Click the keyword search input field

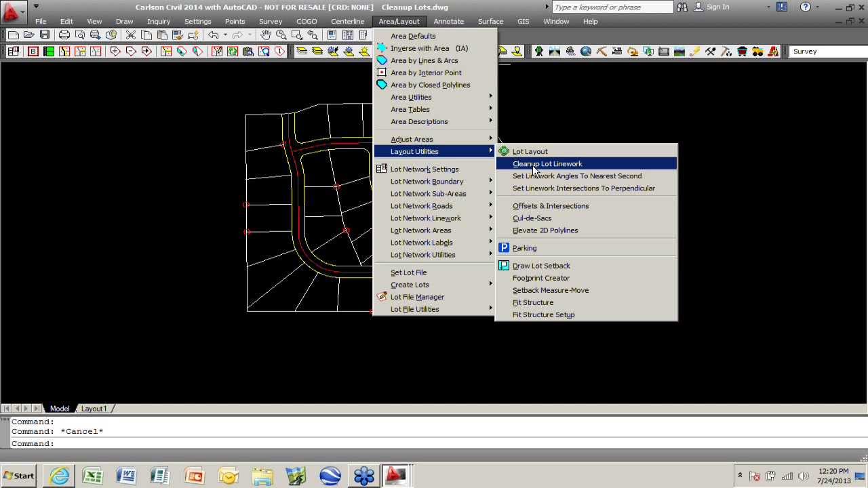pyautogui.click(x=612, y=7)
